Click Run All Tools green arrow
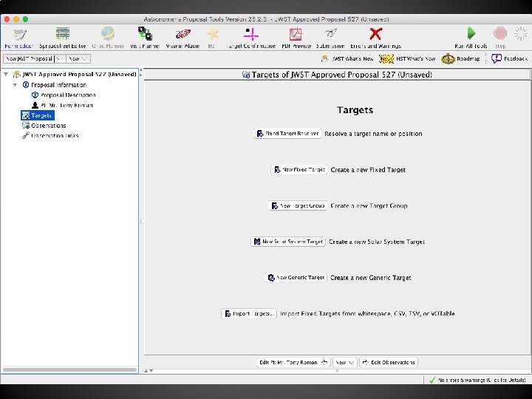532x399 pixels. tap(471, 38)
